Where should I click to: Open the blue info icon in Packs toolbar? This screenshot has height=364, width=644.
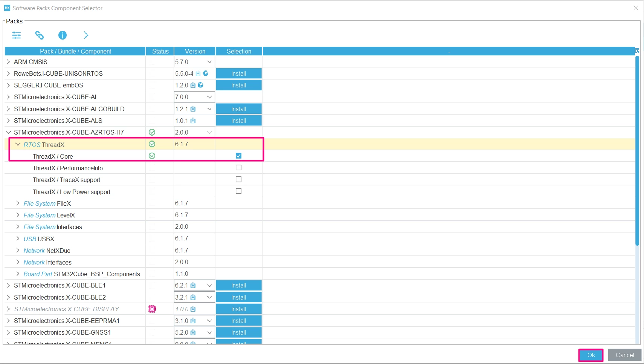click(63, 35)
